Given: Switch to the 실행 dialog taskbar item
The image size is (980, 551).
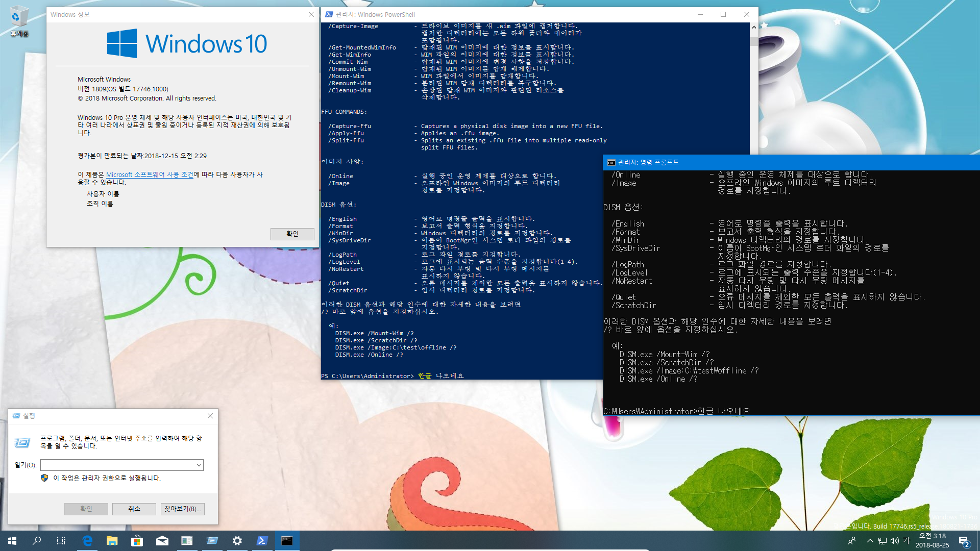Looking at the screenshot, I should click(212, 541).
